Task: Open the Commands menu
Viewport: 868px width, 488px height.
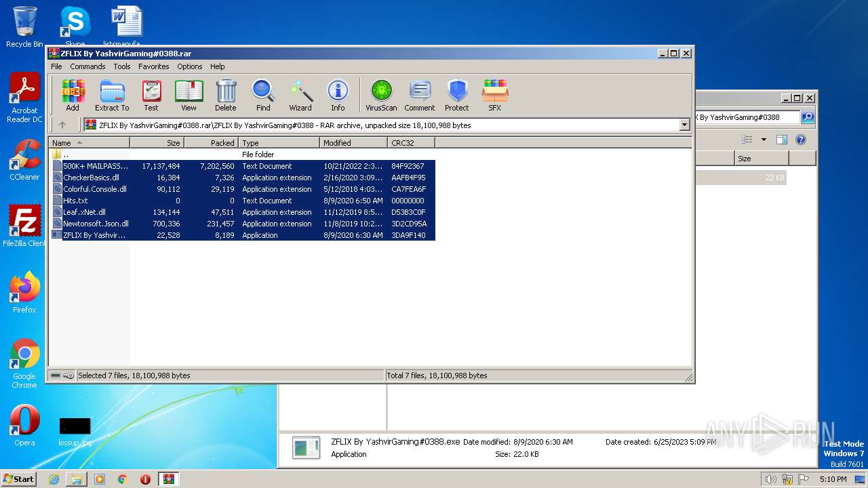Action: pyautogui.click(x=87, y=66)
